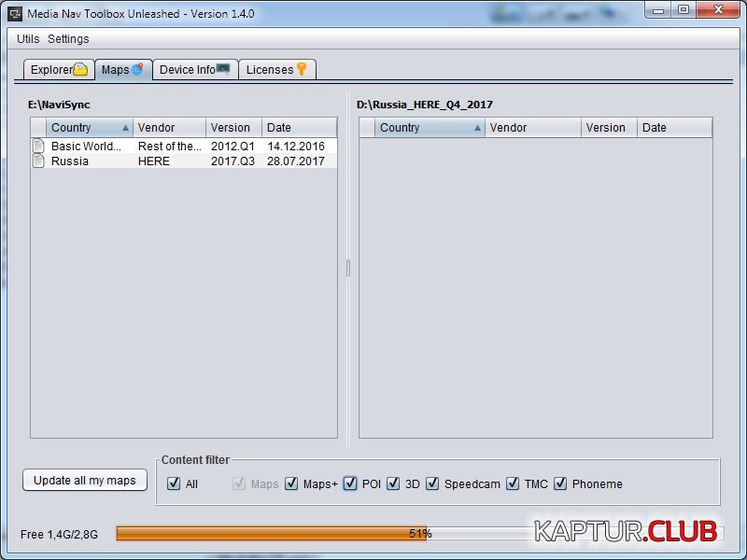Sort left table by Country column
The height and width of the screenshot is (560, 747).
pyautogui.click(x=89, y=128)
